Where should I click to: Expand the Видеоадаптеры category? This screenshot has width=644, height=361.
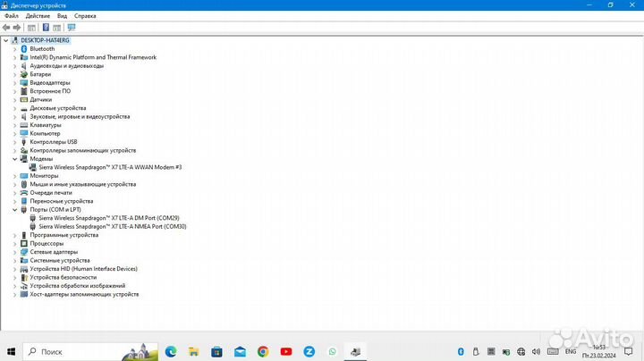tap(15, 82)
